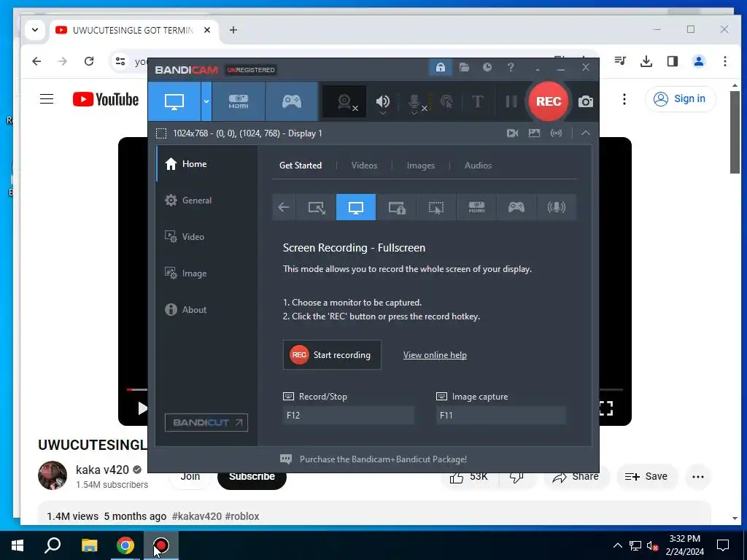
Task: Click the audio broadcast icon on status bar
Action: pos(556,133)
